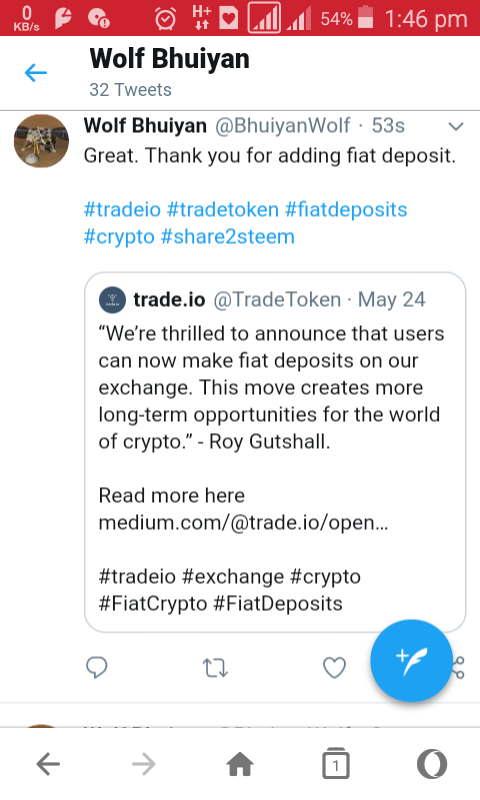Viewport: 480px width, 800px height.
Task: Share the tweet using the share icon
Action: 458,667
